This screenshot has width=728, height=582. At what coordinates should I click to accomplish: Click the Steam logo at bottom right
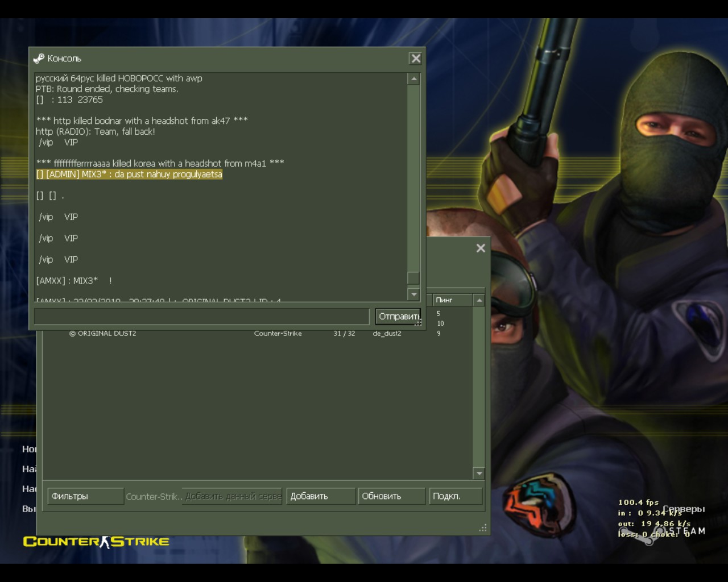[663, 533]
